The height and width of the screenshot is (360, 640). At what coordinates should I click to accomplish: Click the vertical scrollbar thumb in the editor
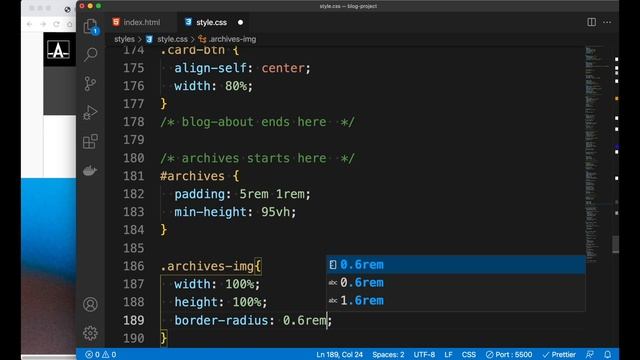click(x=616, y=244)
